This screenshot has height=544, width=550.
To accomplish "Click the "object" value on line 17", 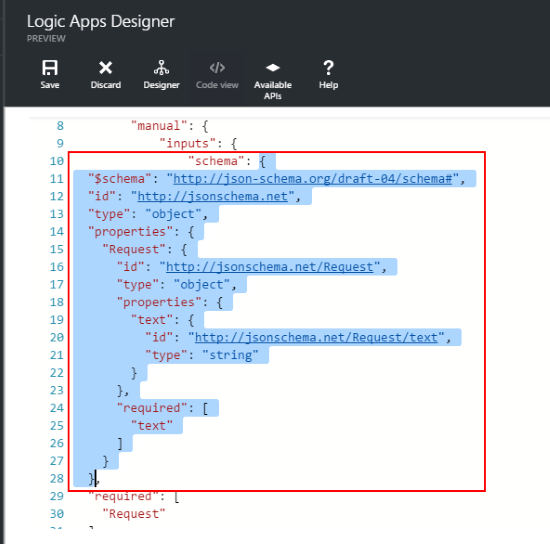I will pyautogui.click(x=202, y=284).
